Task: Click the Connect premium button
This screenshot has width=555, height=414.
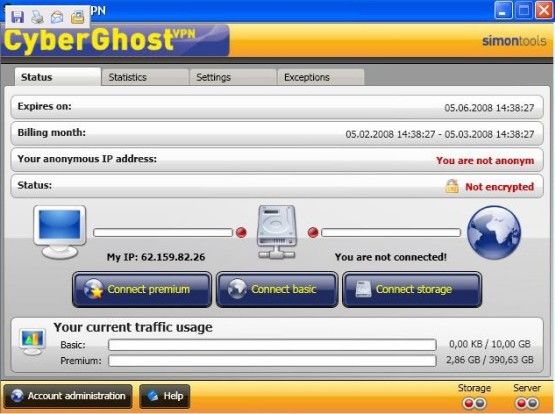Action: [x=142, y=289]
